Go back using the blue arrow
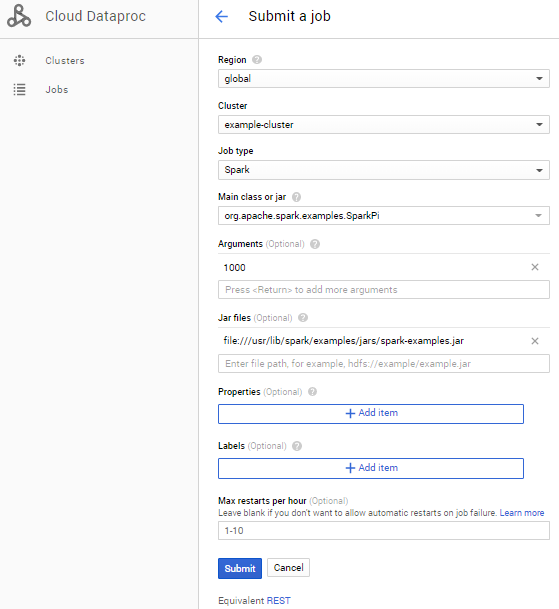559x609 pixels. tap(221, 16)
